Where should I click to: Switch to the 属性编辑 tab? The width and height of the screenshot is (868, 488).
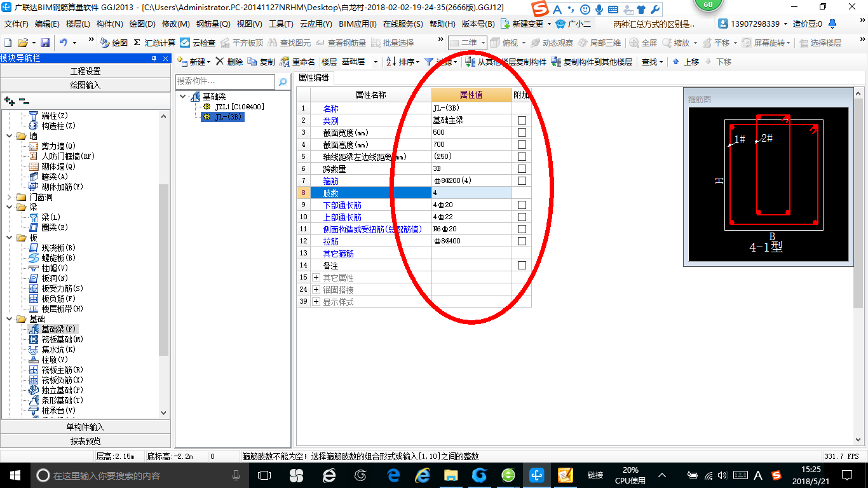314,78
